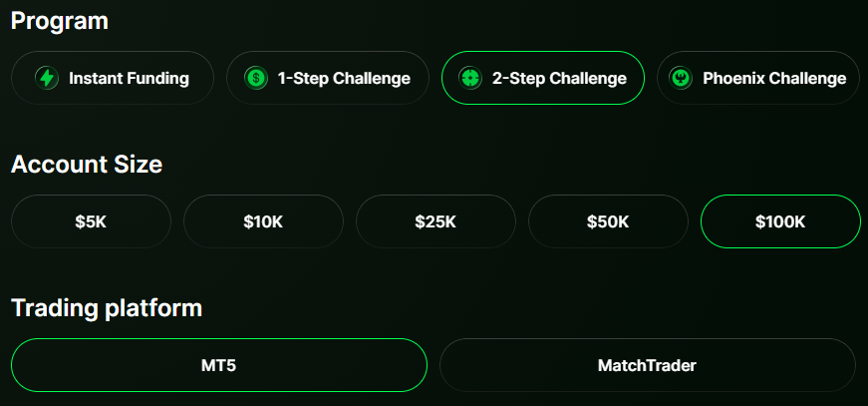Pick the $50K account size option

point(608,221)
